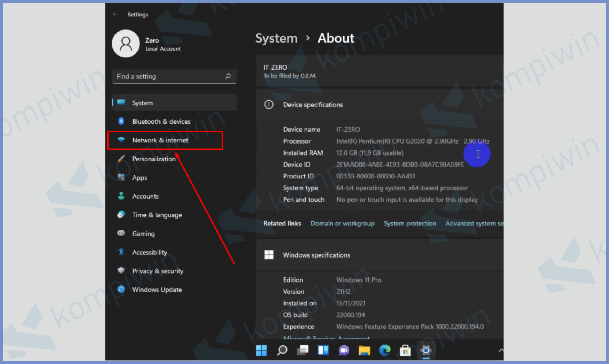The height and width of the screenshot is (364, 609).
Task: Select Bluetooth & devices in the sidebar
Action: point(161,121)
